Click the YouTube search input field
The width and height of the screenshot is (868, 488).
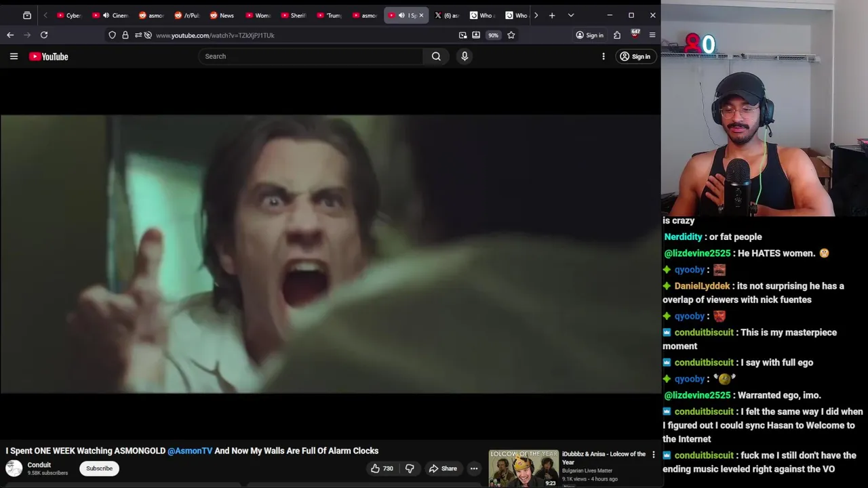point(312,56)
